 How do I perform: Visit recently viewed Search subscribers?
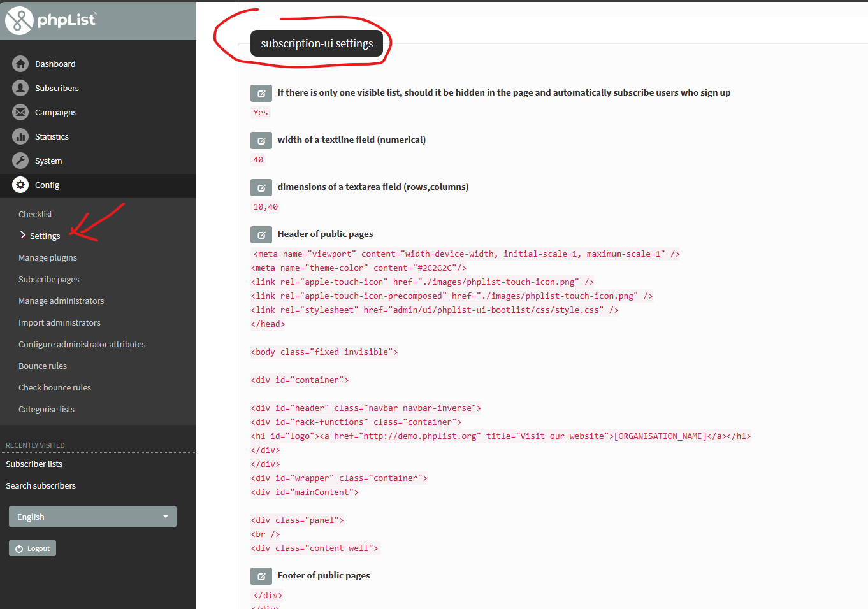click(x=41, y=485)
